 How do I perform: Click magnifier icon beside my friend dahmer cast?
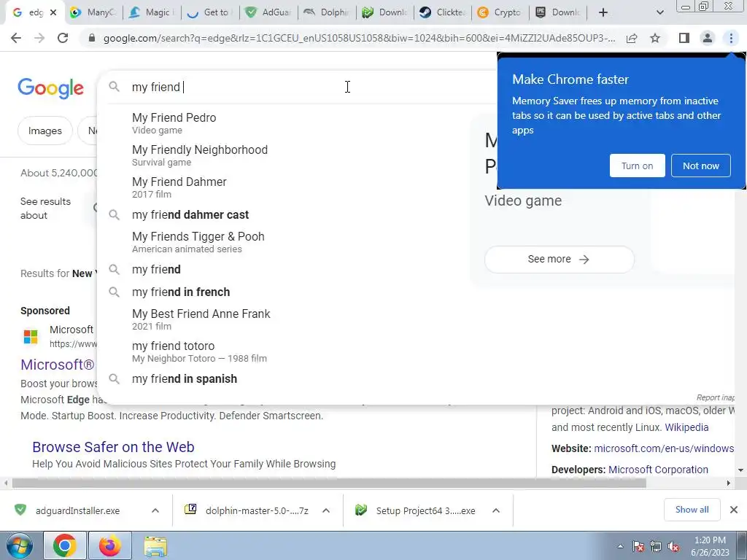pos(114,215)
